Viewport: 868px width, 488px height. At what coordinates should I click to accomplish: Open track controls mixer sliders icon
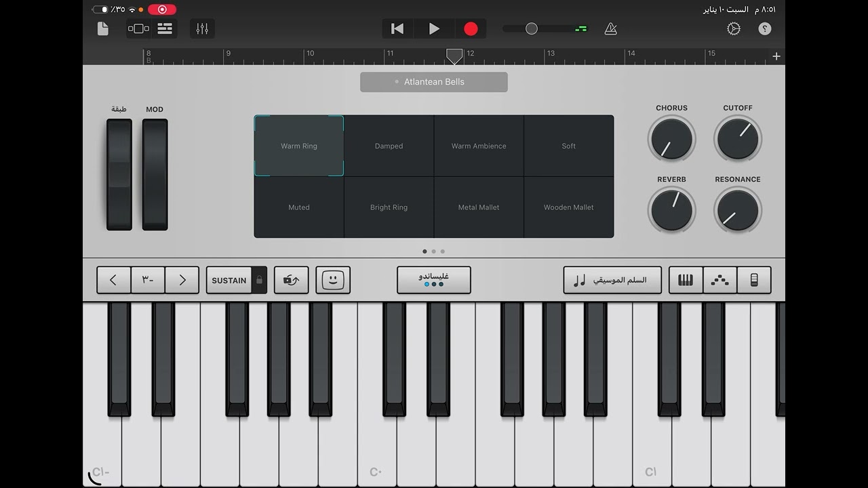point(202,28)
